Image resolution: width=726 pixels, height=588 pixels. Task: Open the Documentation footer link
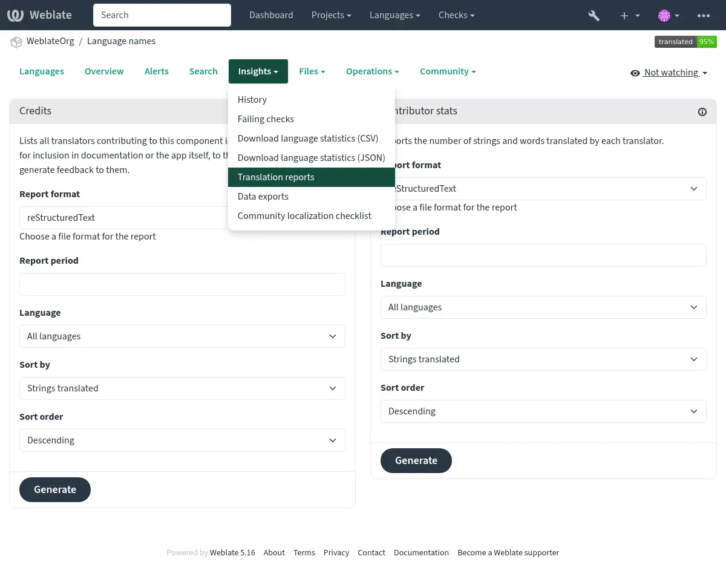pos(421,552)
